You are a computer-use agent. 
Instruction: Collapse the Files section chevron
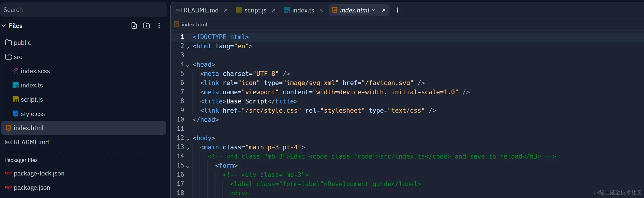(4, 26)
